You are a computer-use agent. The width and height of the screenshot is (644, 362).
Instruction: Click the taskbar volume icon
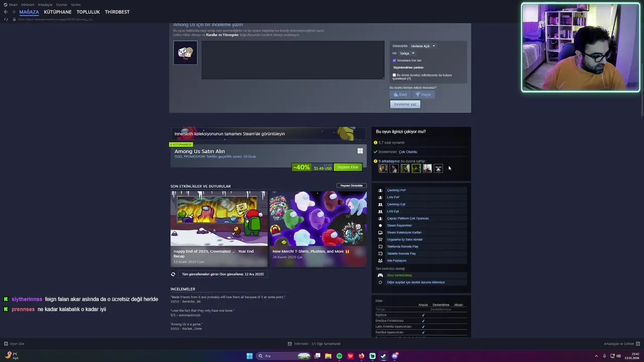pos(619,356)
